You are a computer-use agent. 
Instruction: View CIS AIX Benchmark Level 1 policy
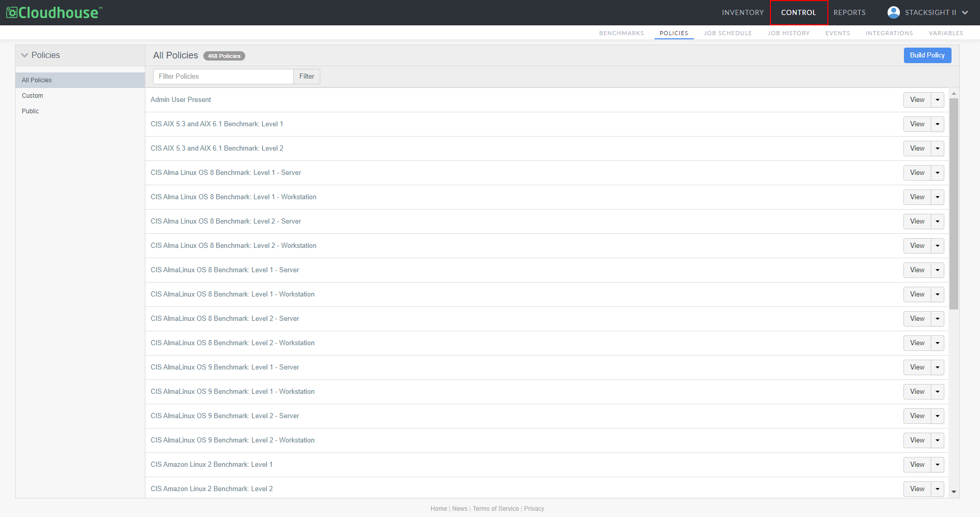[917, 124]
